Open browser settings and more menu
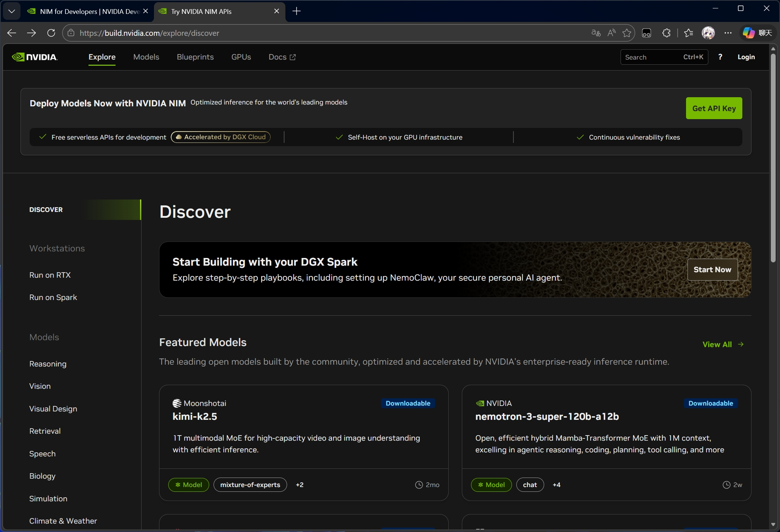Viewport: 780px width, 532px height. point(728,33)
